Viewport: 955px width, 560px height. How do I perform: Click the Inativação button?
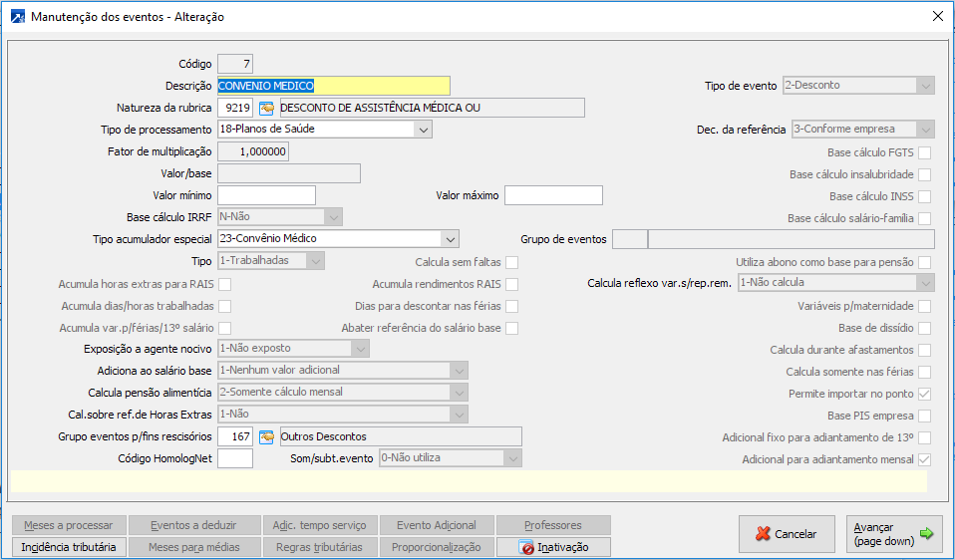[x=553, y=547]
